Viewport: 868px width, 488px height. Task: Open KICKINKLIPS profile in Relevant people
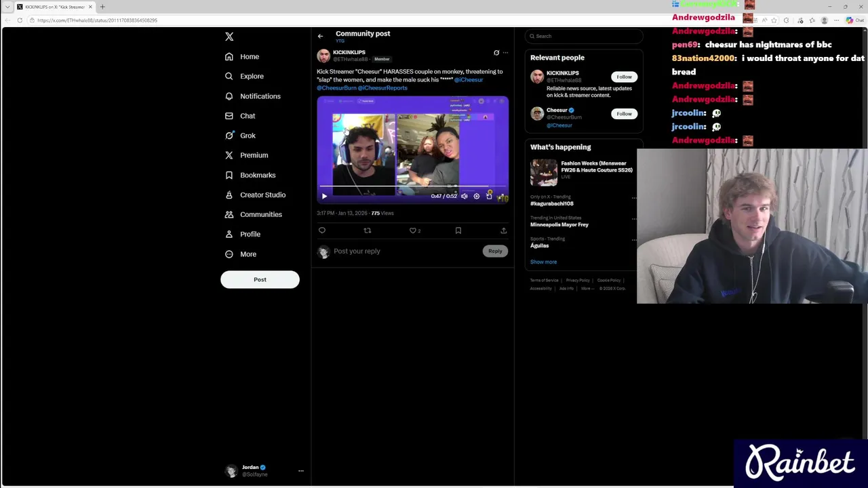[563, 73]
